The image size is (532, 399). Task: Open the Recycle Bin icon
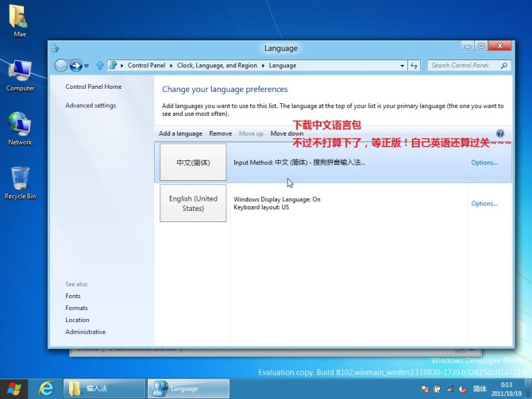click(20, 183)
